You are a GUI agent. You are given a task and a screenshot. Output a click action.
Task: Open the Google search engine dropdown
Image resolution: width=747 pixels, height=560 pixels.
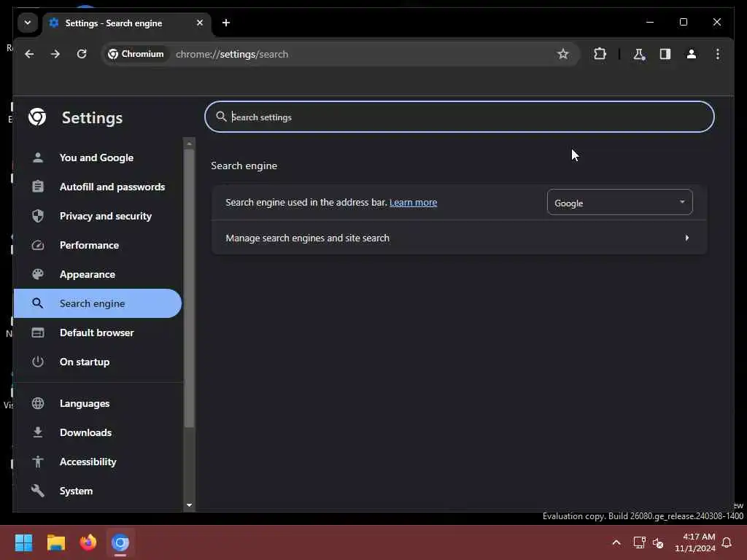(619, 203)
